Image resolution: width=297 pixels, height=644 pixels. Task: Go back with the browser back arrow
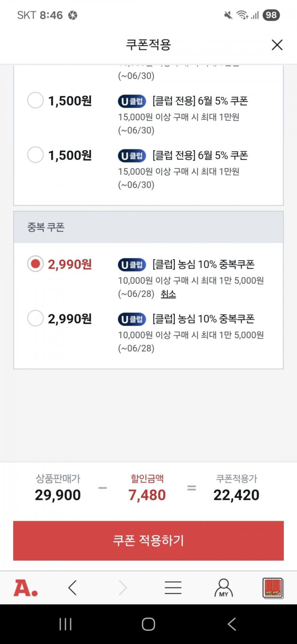[73, 588]
